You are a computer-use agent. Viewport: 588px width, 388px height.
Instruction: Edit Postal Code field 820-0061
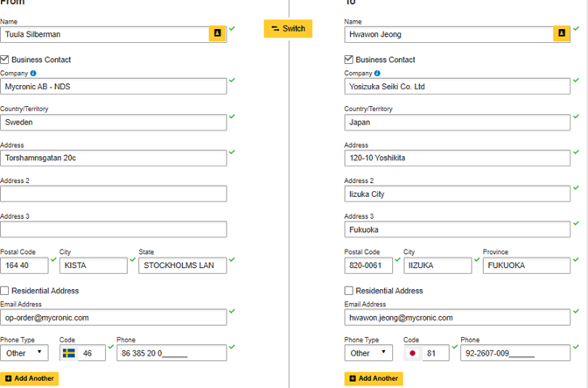(x=368, y=265)
